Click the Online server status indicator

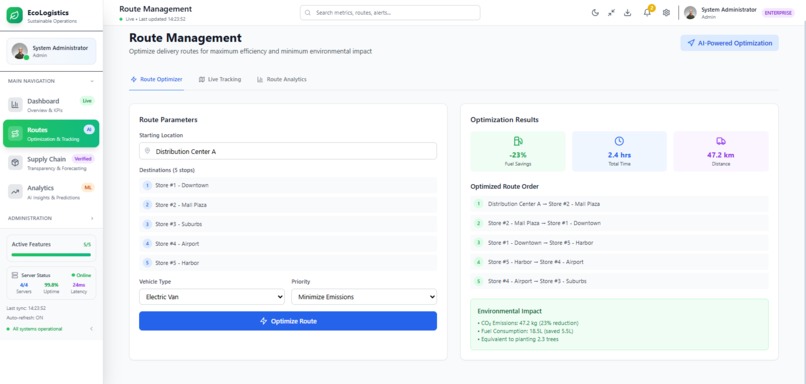click(x=81, y=276)
